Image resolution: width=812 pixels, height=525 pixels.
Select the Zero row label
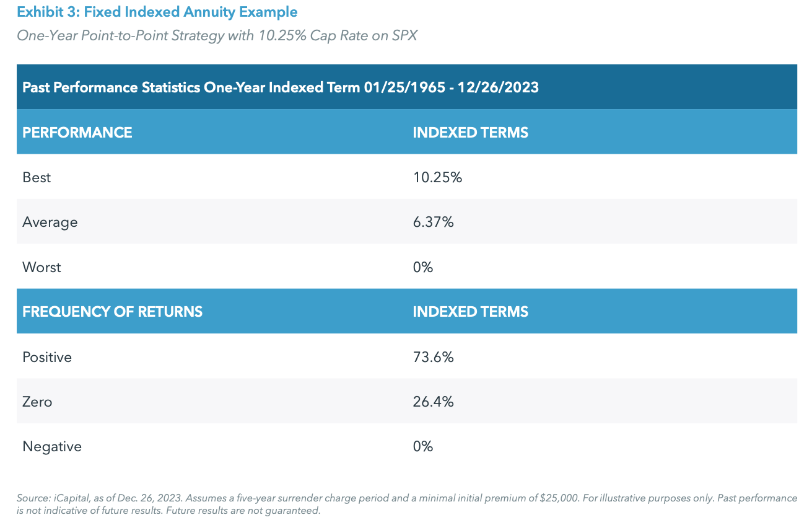click(x=37, y=402)
